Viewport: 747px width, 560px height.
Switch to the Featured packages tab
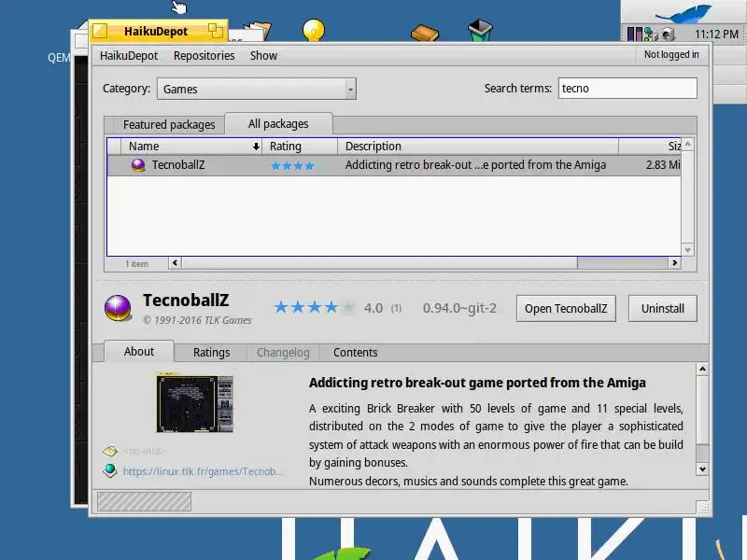pos(169,125)
